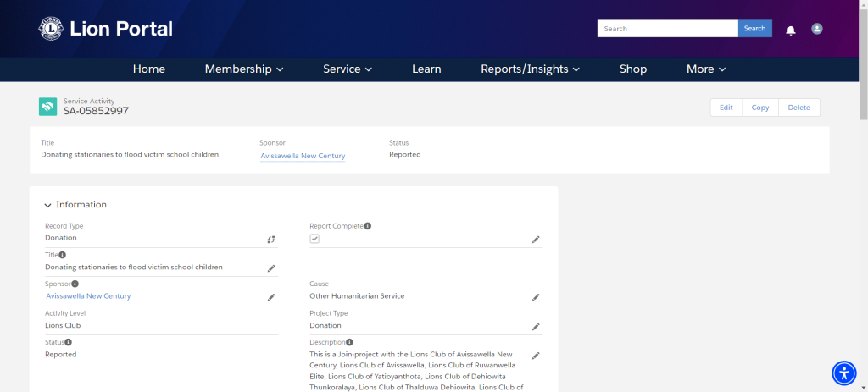Image resolution: width=868 pixels, height=392 pixels.
Task: Edit Title pencil icon
Action: pyautogui.click(x=270, y=268)
